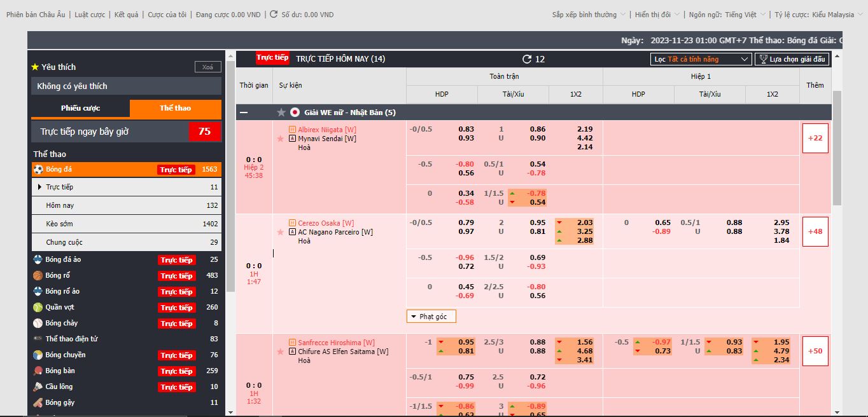Click the refresh icon next to Số dư
This screenshot has height=417, width=868.
pyautogui.click(x=274, y=14)
